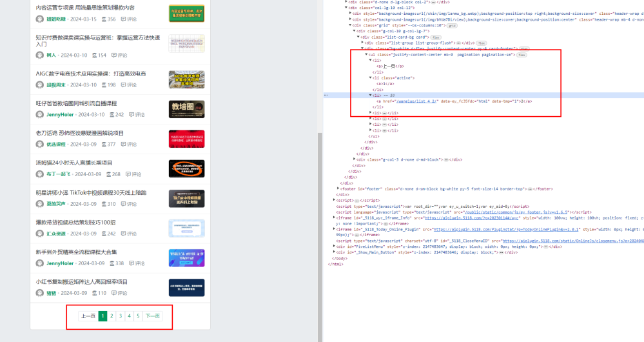Screen dimensions: 644x342
Task: Open article 爆款带货视频总结策划技巧100招
Action: [x=75, y=223]
